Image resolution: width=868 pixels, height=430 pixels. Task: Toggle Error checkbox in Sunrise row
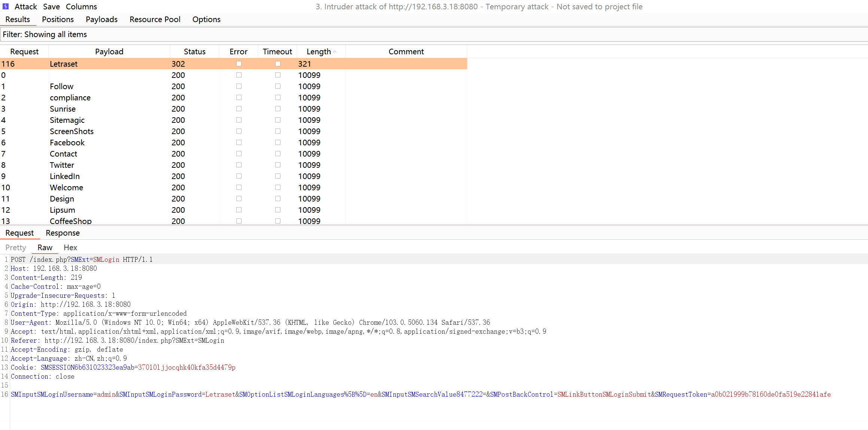coord(239,109)
